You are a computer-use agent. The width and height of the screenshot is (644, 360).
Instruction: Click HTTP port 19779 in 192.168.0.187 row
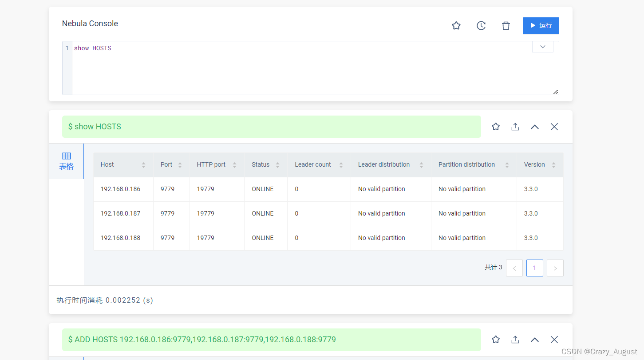coord(205,213)
